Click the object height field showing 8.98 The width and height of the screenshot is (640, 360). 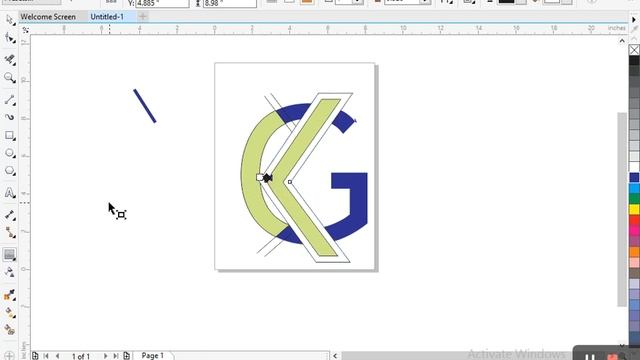point(230,3)
